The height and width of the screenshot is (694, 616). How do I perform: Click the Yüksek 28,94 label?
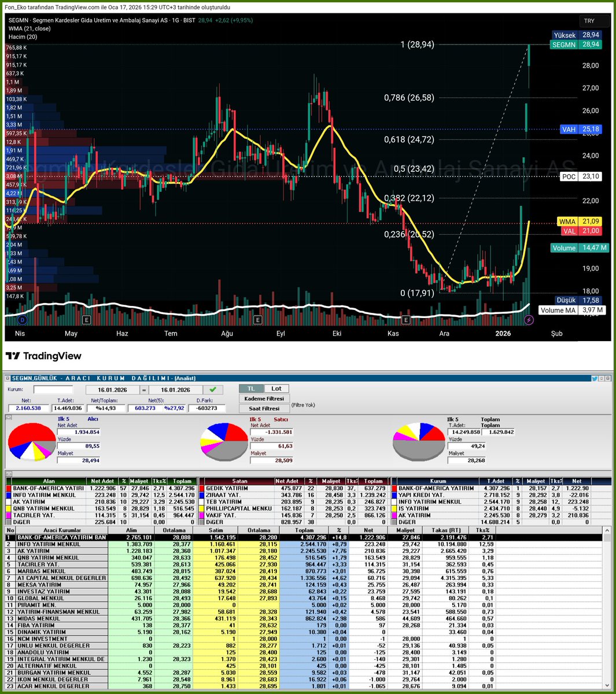577,35
